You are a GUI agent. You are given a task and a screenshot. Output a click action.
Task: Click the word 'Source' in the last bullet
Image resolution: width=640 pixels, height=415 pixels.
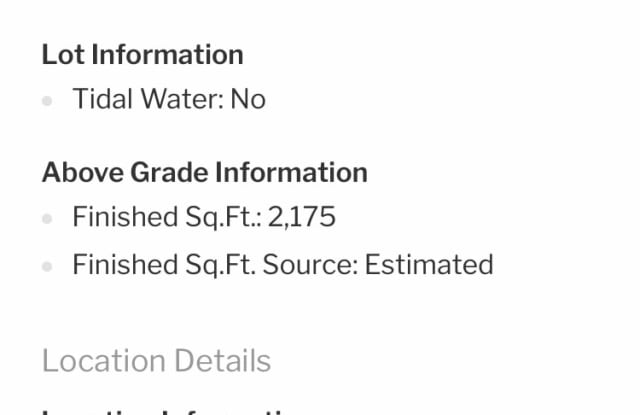pyautogui.click(x=310, y=264)
